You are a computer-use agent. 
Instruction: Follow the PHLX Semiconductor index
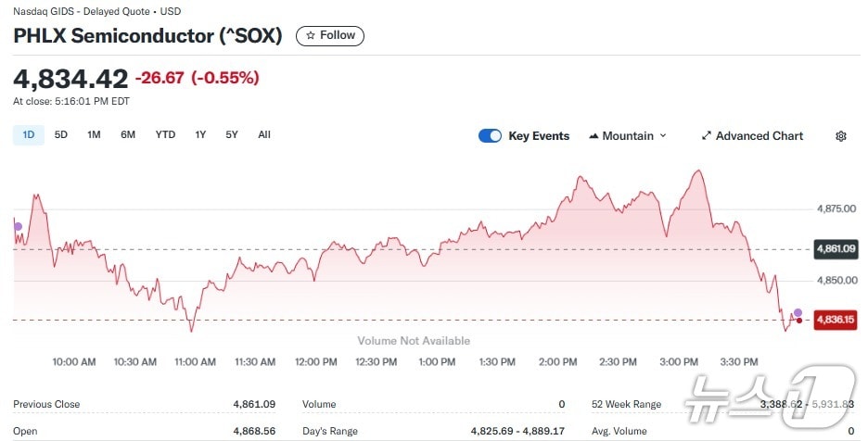(x=330, y=35)
